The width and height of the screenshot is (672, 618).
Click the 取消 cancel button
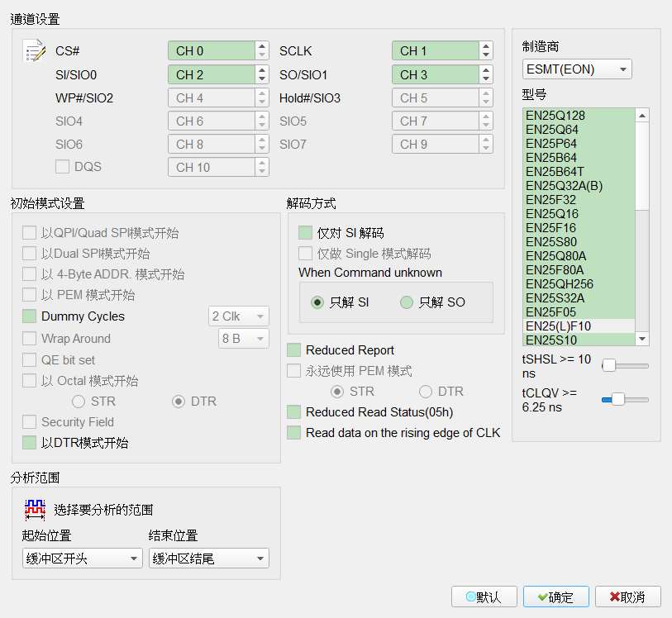pyautogui.click(x=627, y=597)
